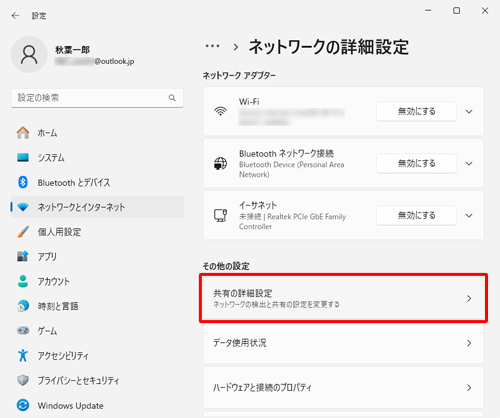Open Bluetooth とデバイス category
Screen dimensions: 500x418
click(97, 182)
